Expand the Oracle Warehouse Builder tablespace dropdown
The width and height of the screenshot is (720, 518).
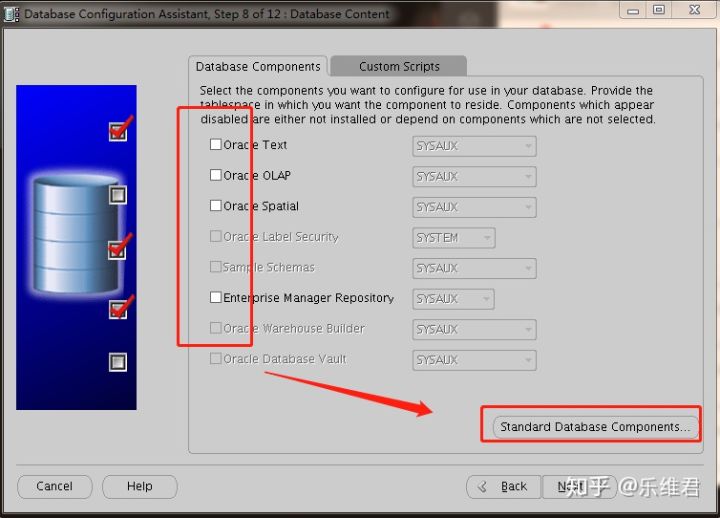point(474,329)
